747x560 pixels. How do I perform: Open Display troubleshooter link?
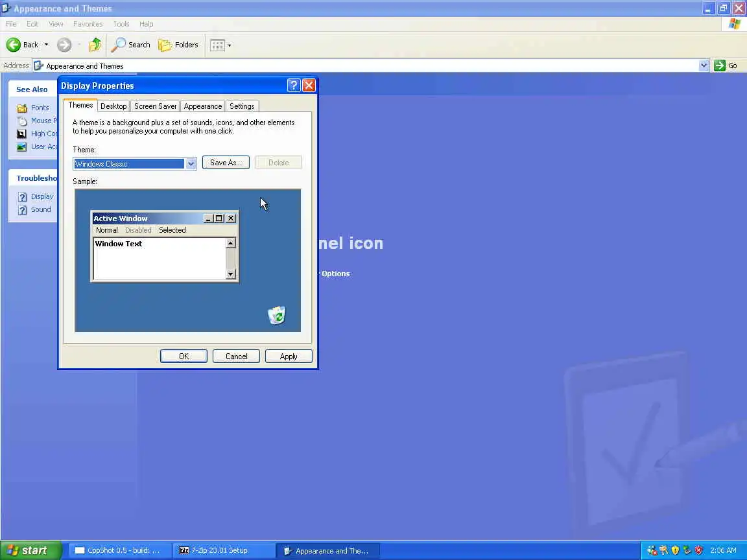point(42,196)
